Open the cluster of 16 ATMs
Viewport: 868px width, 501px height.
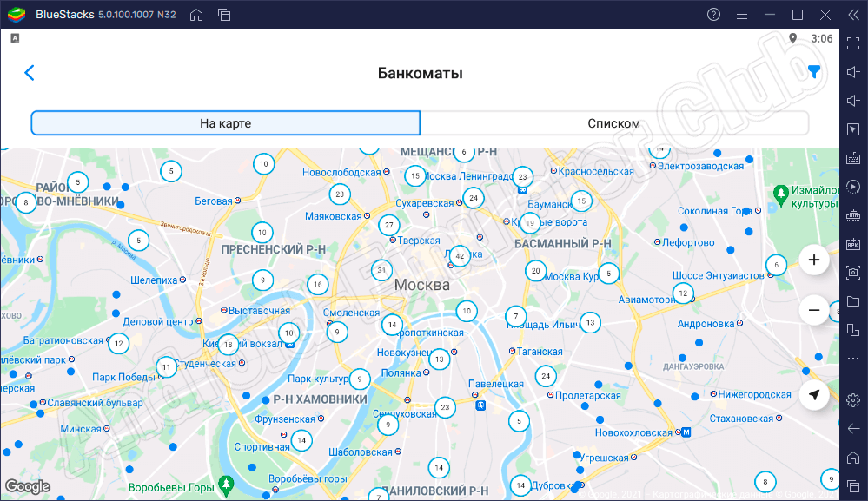318,284
